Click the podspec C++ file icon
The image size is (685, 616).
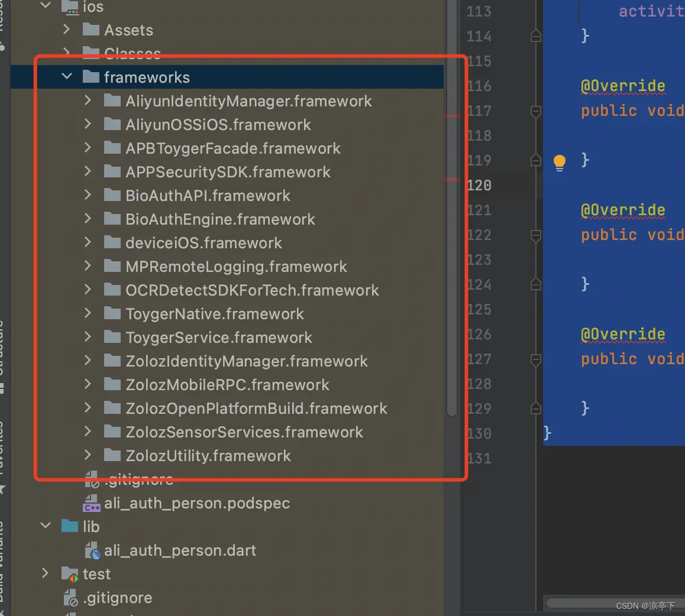coord(92,503)
